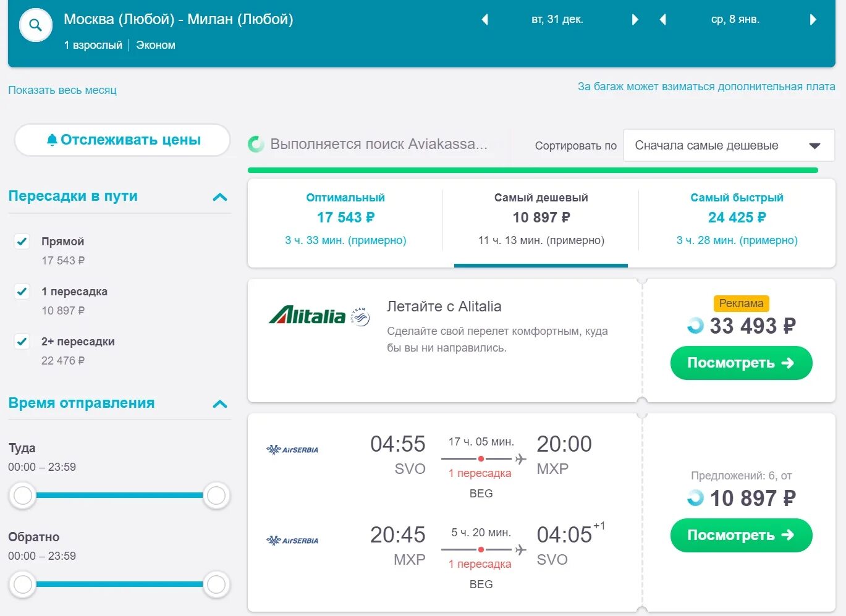Select the Оптимальный tab

[x=345, y=219]
